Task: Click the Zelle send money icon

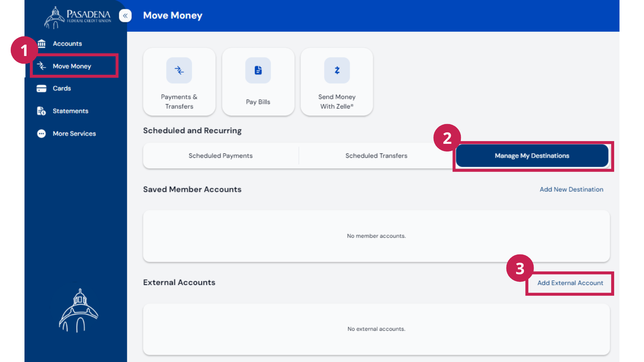Action: 337,70
